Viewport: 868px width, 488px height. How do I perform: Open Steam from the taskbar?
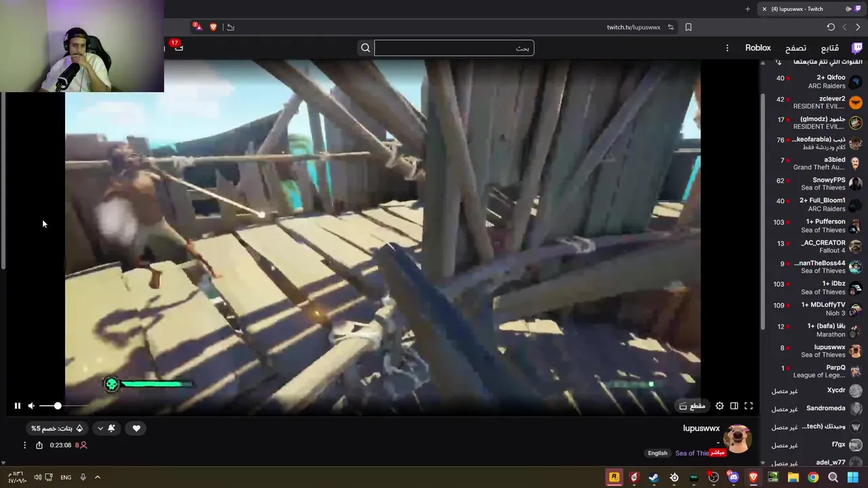point(654,477)
